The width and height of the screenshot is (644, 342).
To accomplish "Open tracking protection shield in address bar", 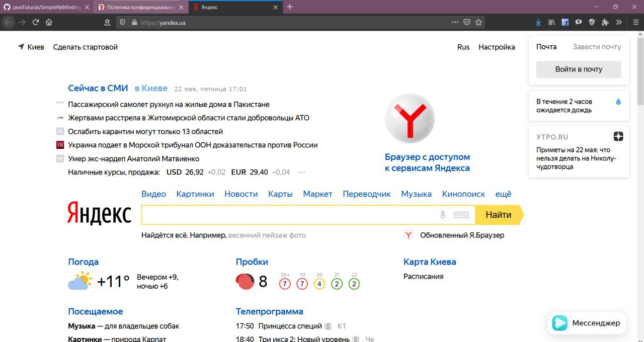I will (x=122, y=22).
